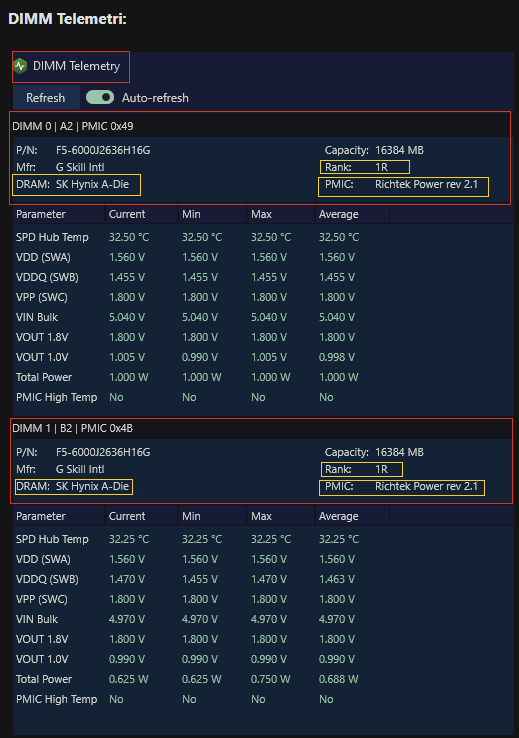Click DIMM 0 DRAM SK Hynix A-Die field

[77, 185]
